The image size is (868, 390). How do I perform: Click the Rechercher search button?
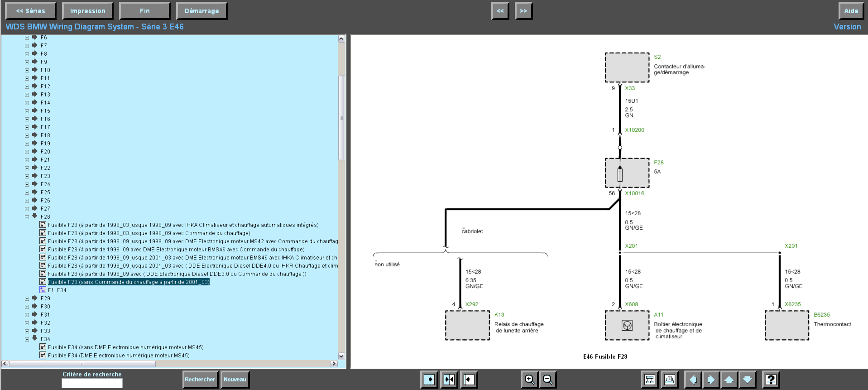tap(200, 380)
